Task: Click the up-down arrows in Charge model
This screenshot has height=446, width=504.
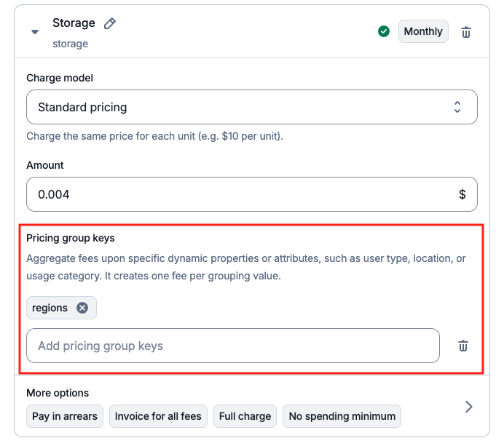Action: [457, 107]
